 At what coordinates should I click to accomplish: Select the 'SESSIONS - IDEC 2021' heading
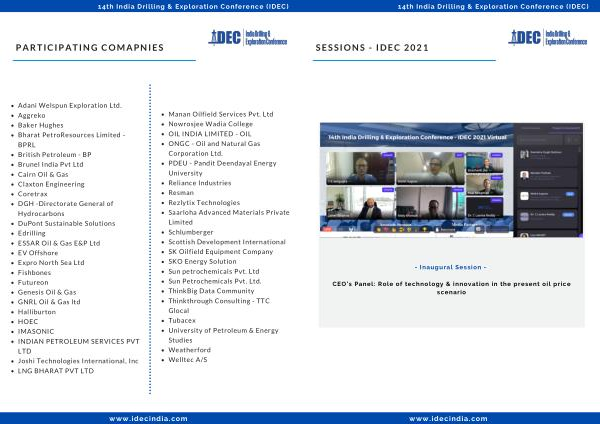tap(372, 47)
